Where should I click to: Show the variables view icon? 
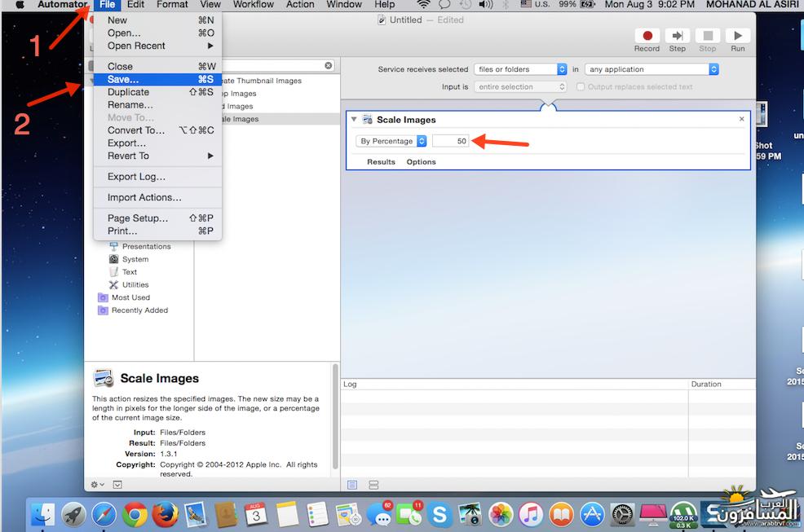(373, 485)
